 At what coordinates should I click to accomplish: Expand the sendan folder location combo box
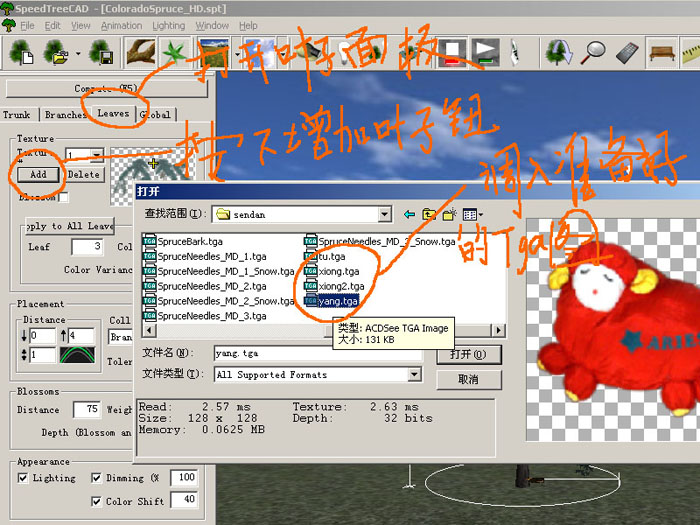pyautogui.click(x=384, y=215)
